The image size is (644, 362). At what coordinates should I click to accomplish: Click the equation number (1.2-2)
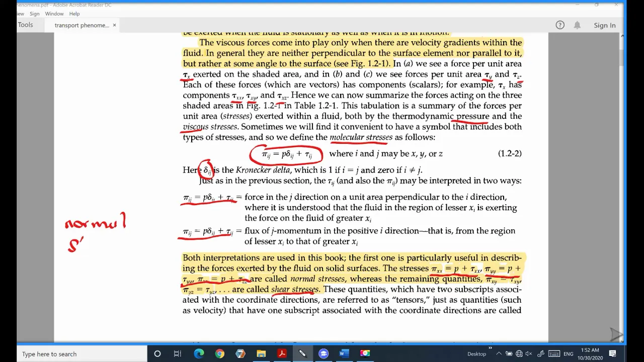[510, 153]
